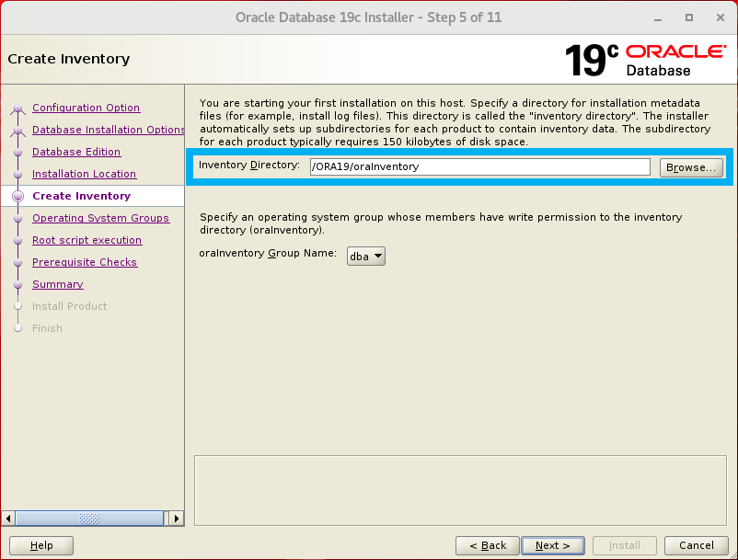
Task: Browse for an inventory directory
Action: pyautogui.click(x=691, y=167)
